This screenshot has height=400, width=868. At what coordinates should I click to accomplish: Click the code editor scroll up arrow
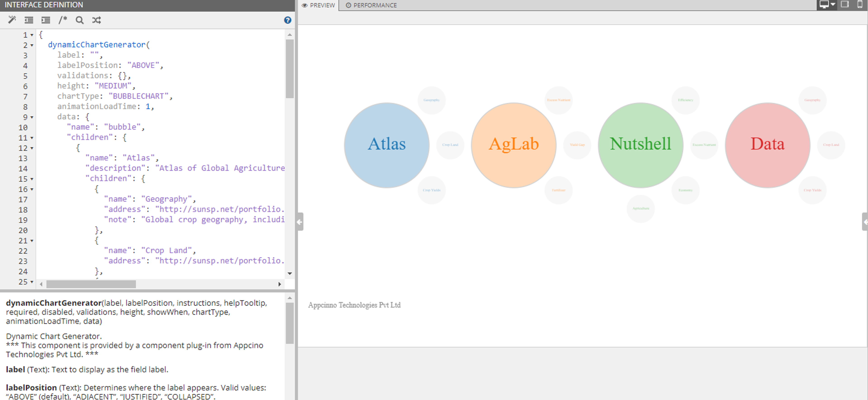point(290,35)
